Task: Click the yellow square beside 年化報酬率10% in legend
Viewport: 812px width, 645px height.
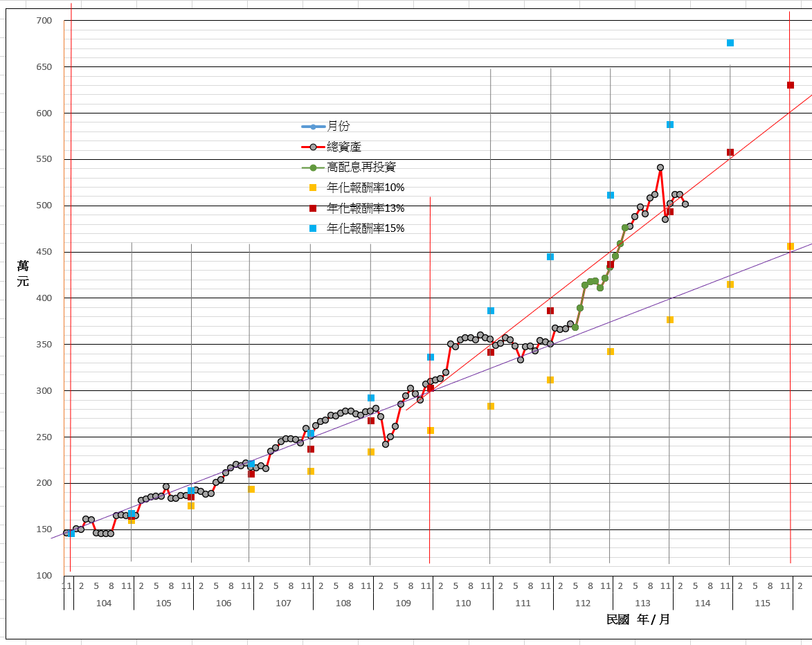Action: click(313, 188)
